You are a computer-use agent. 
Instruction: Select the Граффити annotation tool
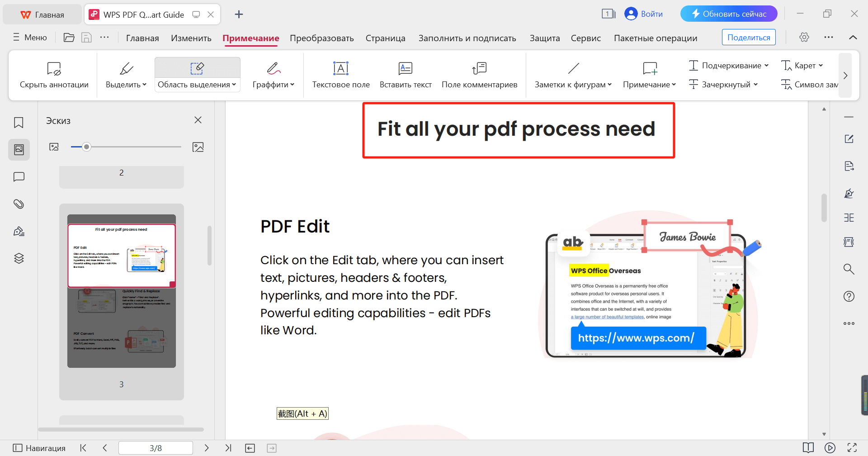point(273,75)
